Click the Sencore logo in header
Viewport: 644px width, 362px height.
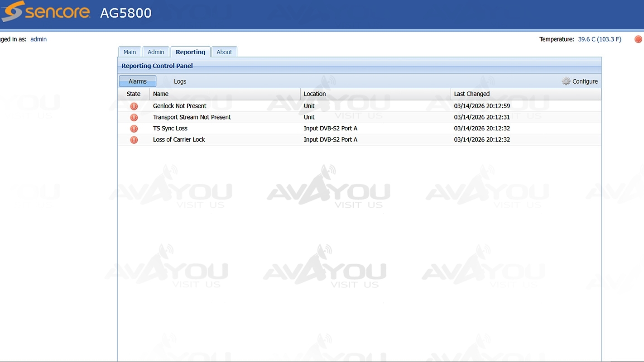pyautogui.click(x=46, y=12)
